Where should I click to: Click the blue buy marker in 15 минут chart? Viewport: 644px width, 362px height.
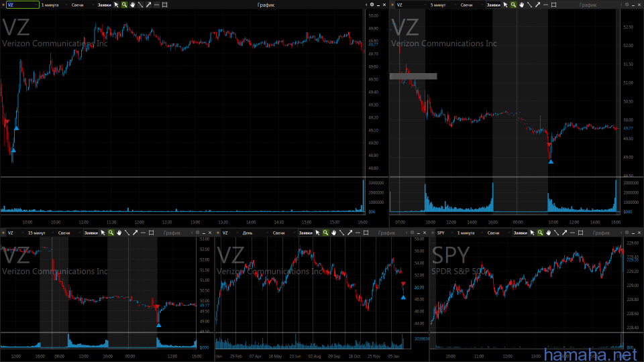pos(158,325)
